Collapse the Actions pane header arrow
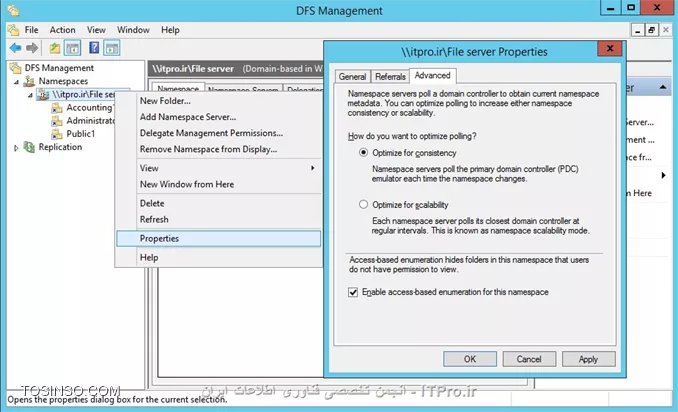Image resolution: width=678 pixels, height=412 pixels. pos(662,87)
